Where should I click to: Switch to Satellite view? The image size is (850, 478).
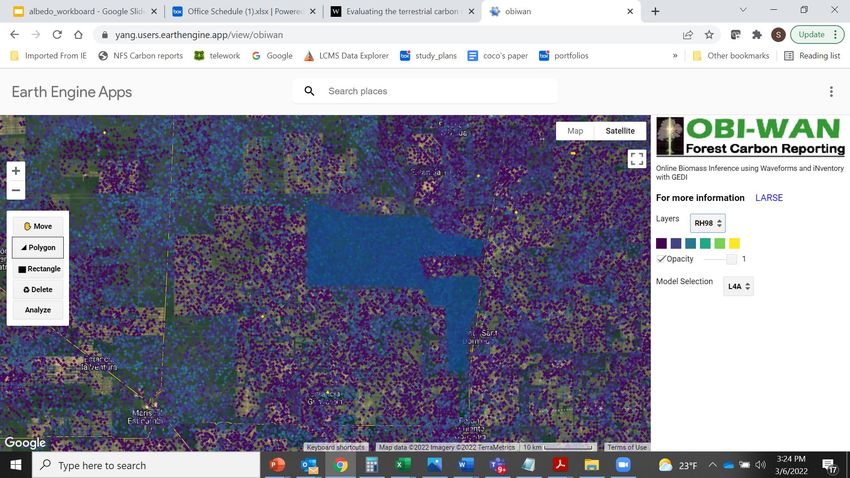click(x=620, y=131)
